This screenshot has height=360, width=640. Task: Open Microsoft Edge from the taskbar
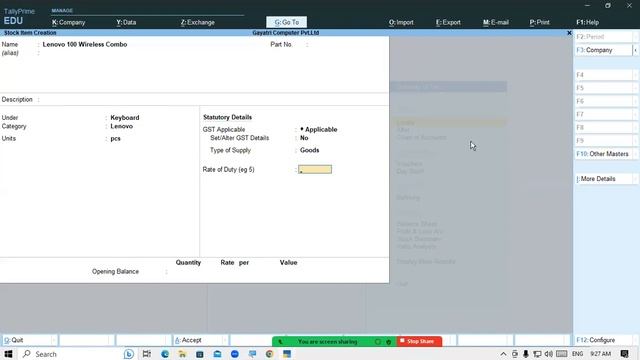[x=165, y=354]
